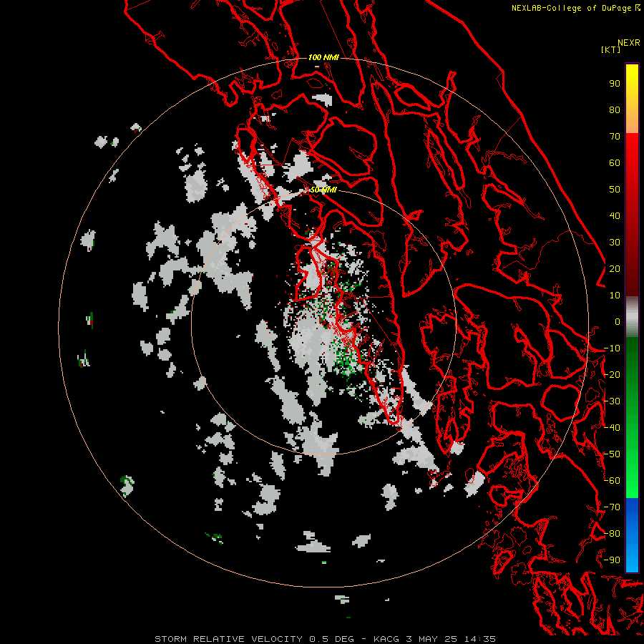Click the blue segment of the color bar
Screen dimensions: 644x644
(x=632, y=535)
